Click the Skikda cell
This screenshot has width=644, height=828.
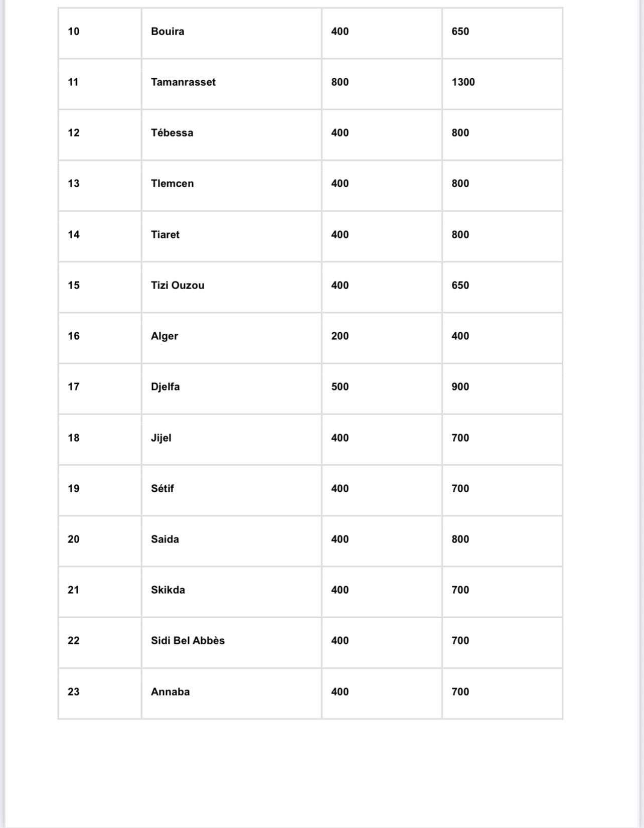click(x=168, y=590)
